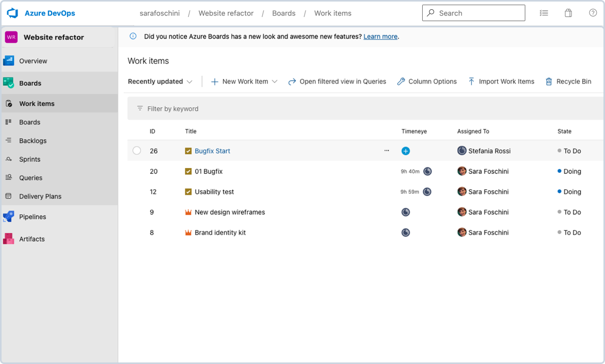
Task: Open the Recycle Bin
Action: [x=568, y=81]
